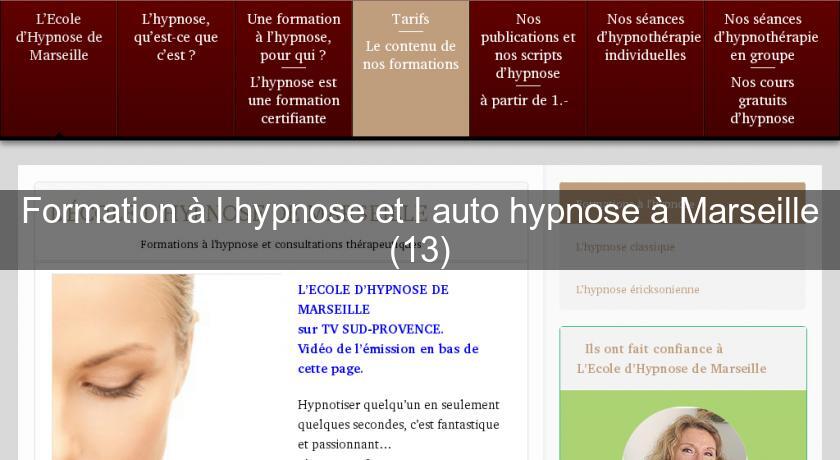Image resolution: width=840 pixels, height=460 pixels.
Task: Click L'hypnose classique sidebar link
Action: 625,247
